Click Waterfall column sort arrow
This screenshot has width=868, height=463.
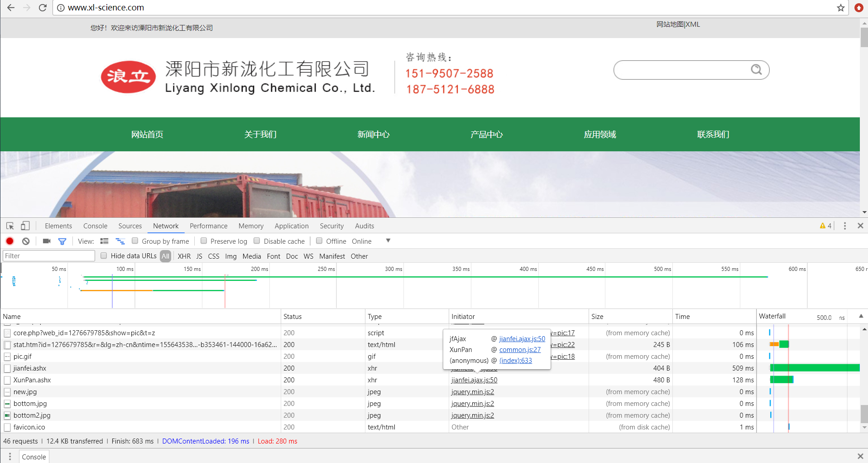pyautogui.click(x=861, y=316)
